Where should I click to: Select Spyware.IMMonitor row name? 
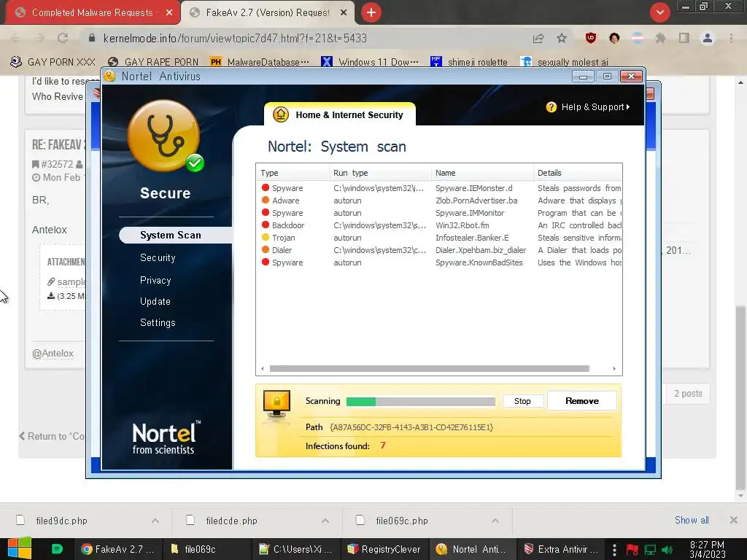click(x=469, y=213)
